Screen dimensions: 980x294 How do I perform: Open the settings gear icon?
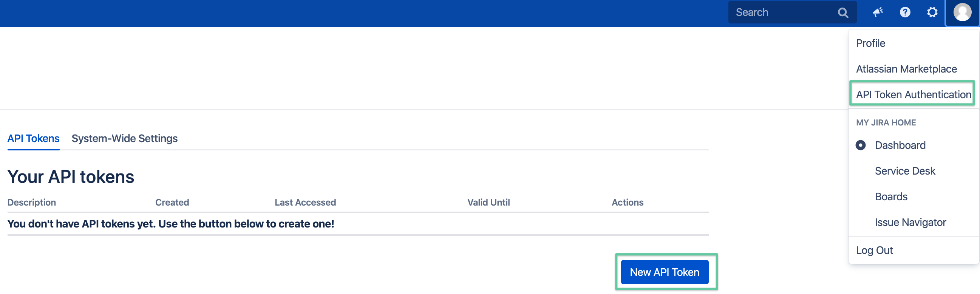932,12
